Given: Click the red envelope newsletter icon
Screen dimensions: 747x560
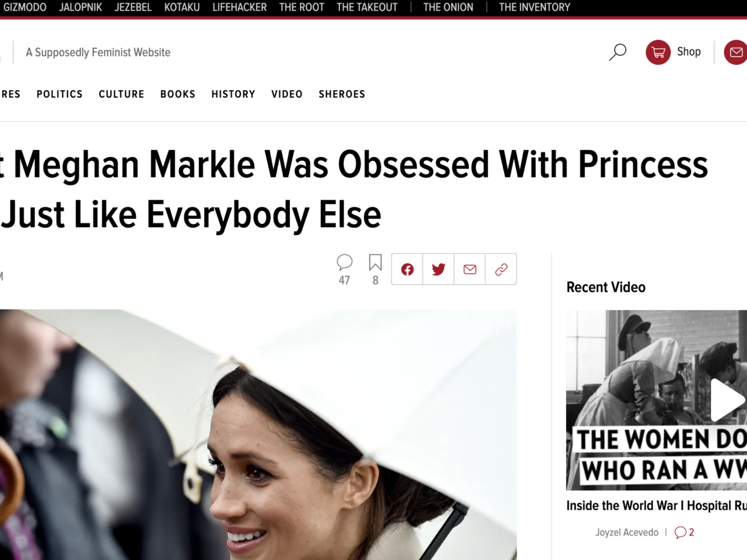Looking at the screenshot, I should pyautogui.click(x=735, y=52).
